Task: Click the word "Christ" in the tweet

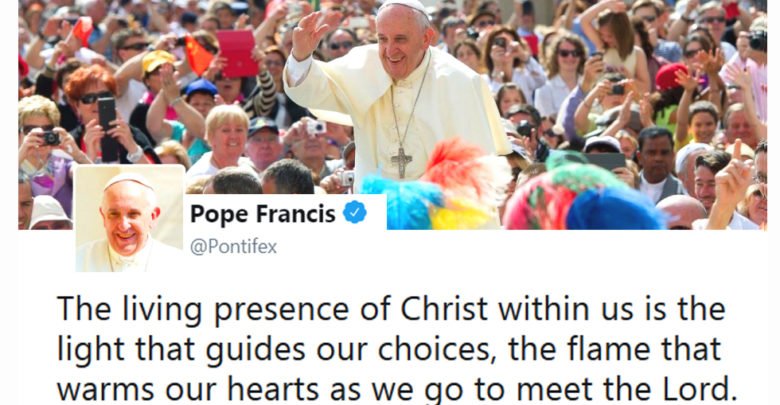Action: (444, 309)
